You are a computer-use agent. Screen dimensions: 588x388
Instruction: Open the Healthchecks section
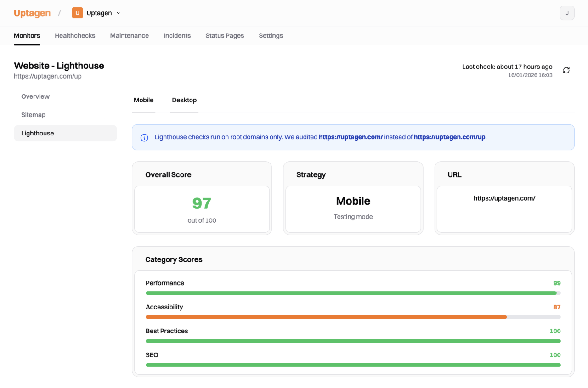tap(74, 35)
